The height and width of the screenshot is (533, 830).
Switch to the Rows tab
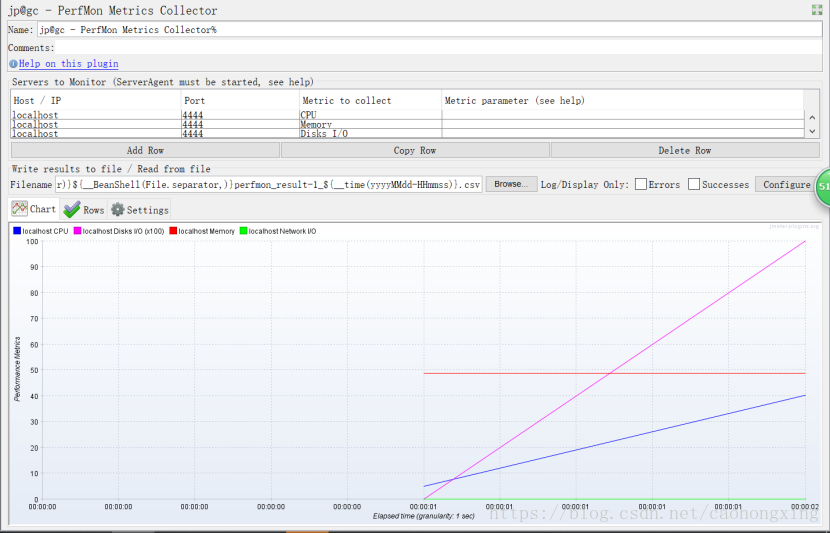pos(84,210)
